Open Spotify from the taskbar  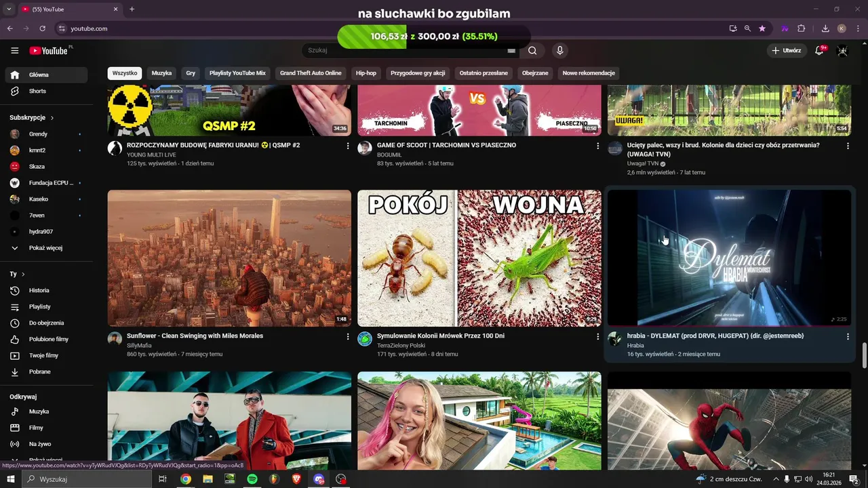(x=252, y=479)
